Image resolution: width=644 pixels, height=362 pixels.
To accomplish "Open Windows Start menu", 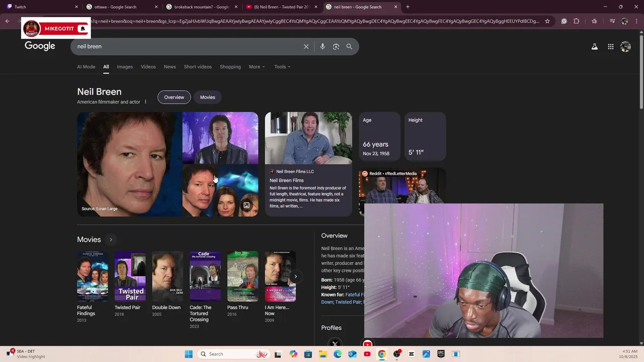I will [x=189, y=354].
